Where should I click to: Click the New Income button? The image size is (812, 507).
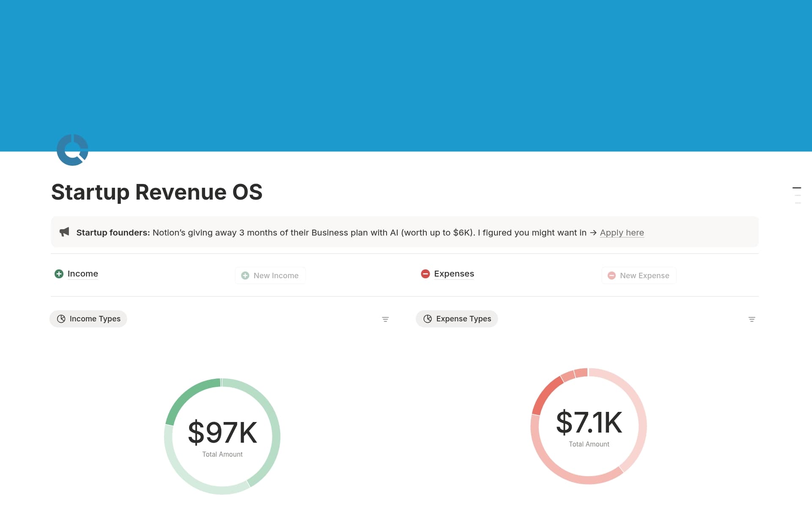tap(270, 275)
